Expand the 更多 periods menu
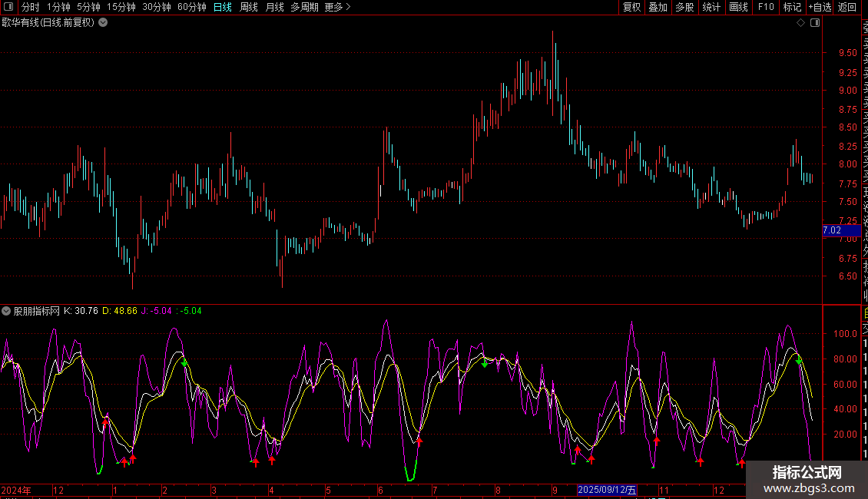The width and height of the screenshot is (868, 499). tap(337, 7)
